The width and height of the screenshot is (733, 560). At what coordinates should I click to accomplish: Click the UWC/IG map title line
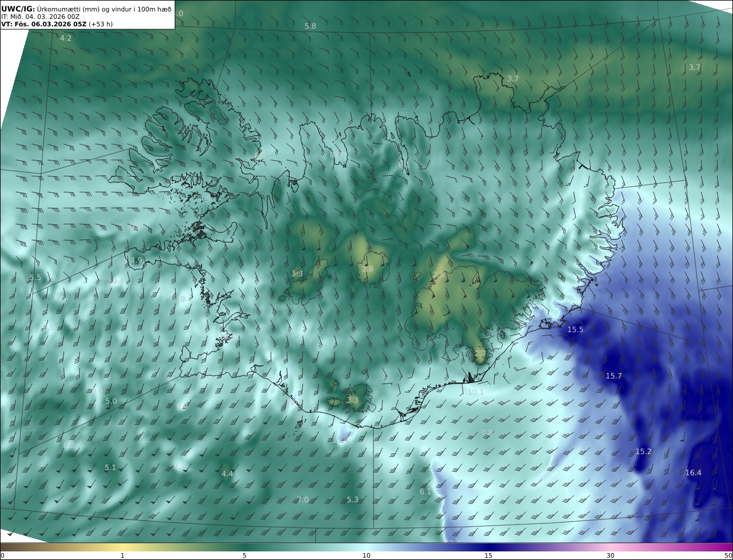click(86, 9)
